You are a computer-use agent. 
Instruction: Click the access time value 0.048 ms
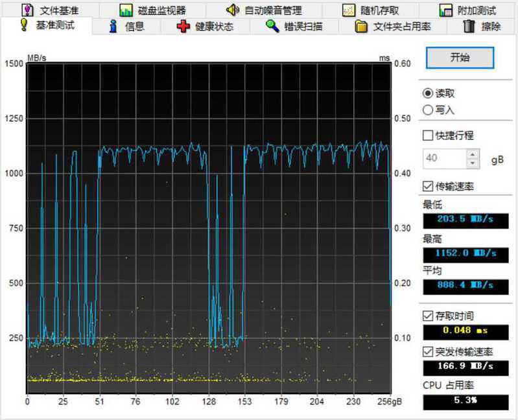[465, 331]
